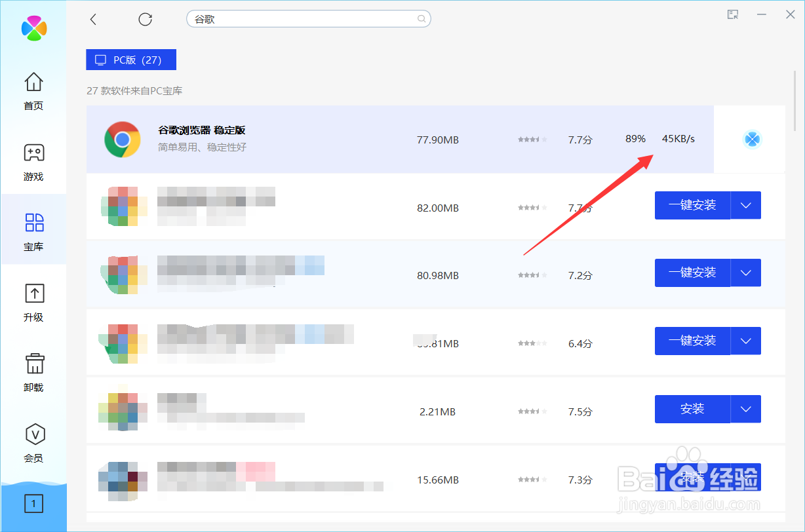Expand install options for 80.98MB app
Image resolution: width=805 pixels, height=532 pixels.
[746, 273]
